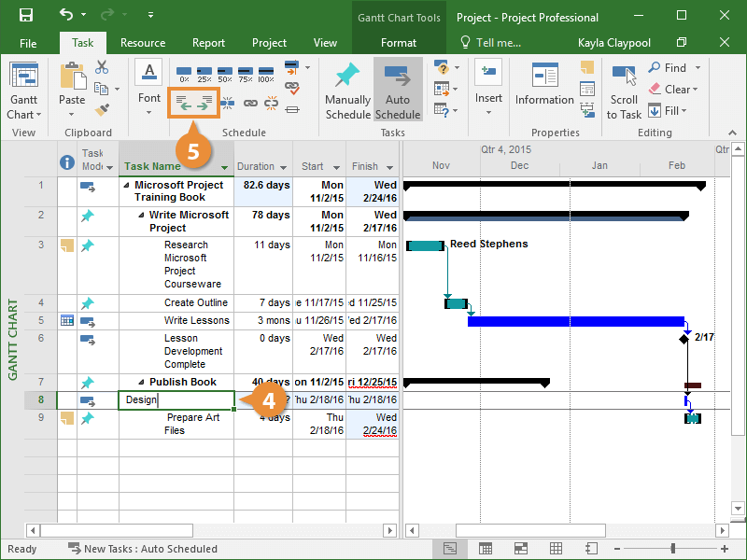The image size is (747, 560).
Task: Toggle Manually Schedule mode
Action: click(347, 91)
